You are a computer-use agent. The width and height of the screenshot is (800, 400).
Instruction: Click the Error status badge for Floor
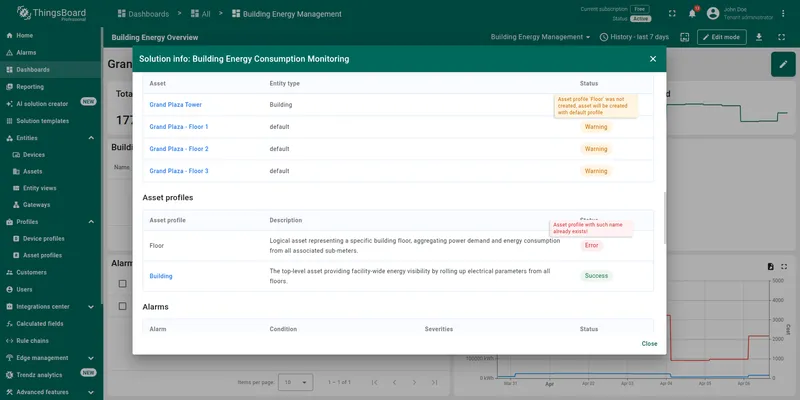click(591, 245)
